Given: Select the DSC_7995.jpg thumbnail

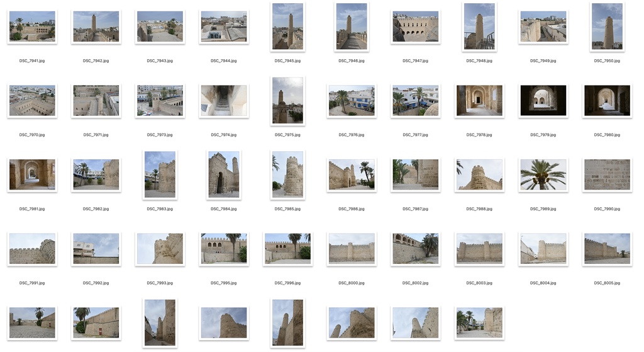Looking at the screenshot, I should coord(224,249).
